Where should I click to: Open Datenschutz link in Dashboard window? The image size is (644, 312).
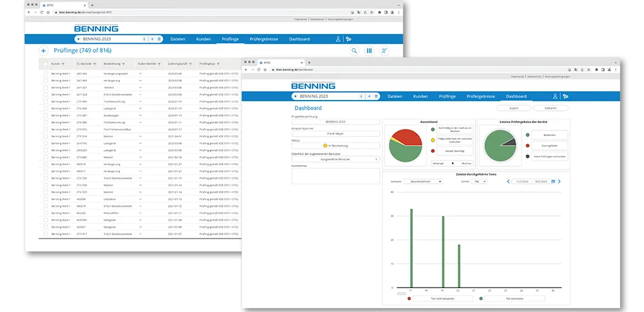tap(535, 77)
